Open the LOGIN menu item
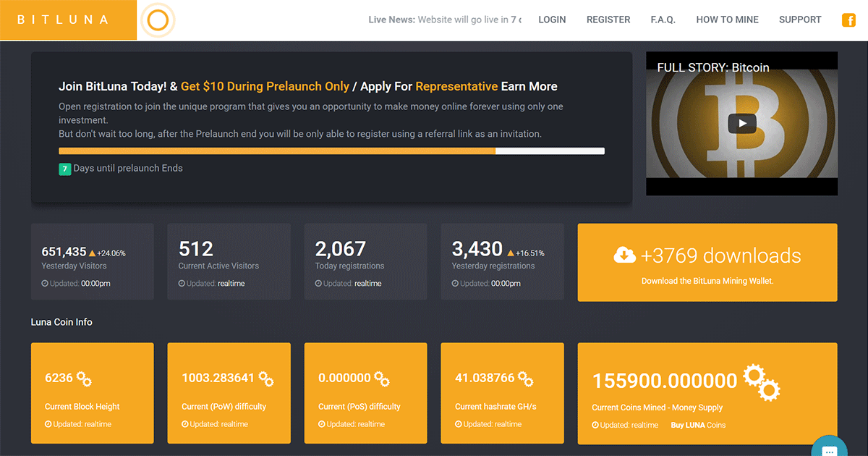This screenshot has height=456, width=868. (x=552, y=20)
